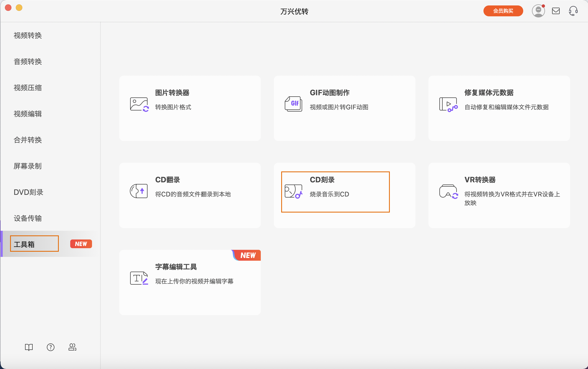Open the 设备传输 transfer section

coord(27,218)
